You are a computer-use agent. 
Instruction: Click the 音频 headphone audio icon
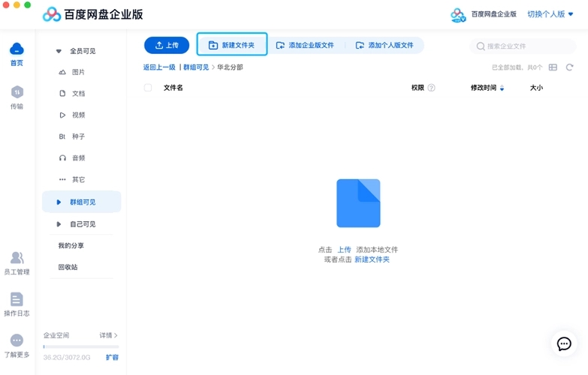coord(62,158)
